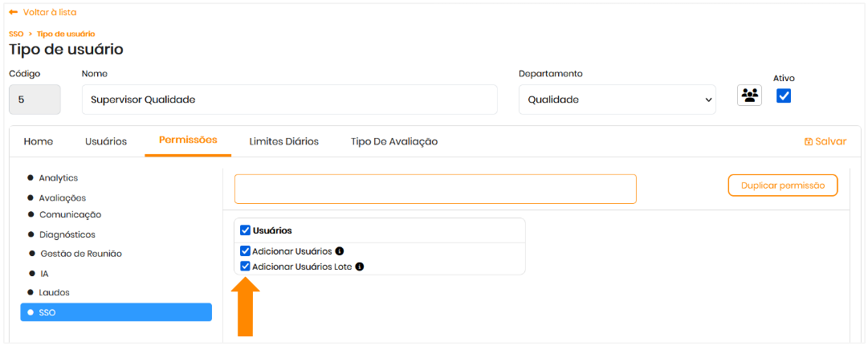Uncheck Adicionar Usuários Lote permission
868x346 pixels.
pos(246,267)
